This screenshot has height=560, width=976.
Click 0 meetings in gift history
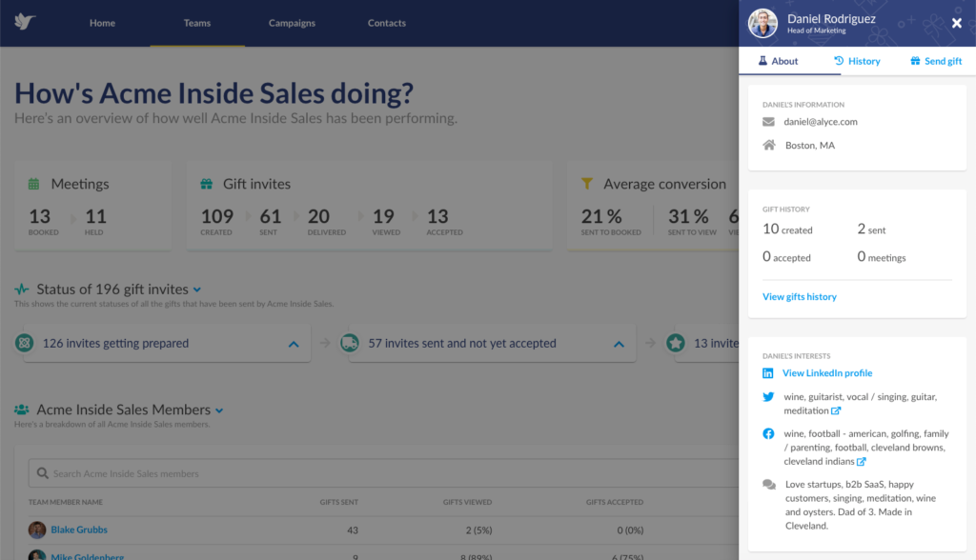(x=882, y=257)
